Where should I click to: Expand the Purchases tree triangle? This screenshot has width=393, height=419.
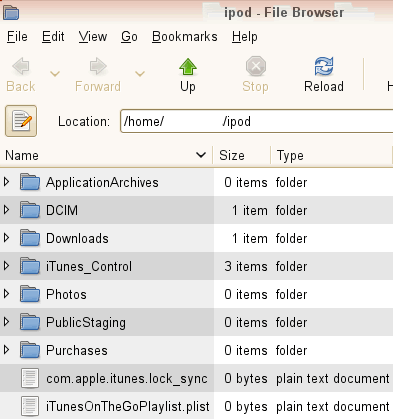6,350
